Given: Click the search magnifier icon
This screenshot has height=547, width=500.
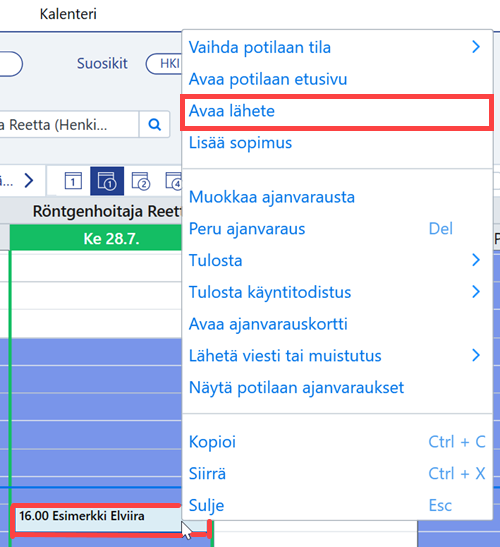Looking at the screenshot, I should pyautogui.click(x=155, y=125).
